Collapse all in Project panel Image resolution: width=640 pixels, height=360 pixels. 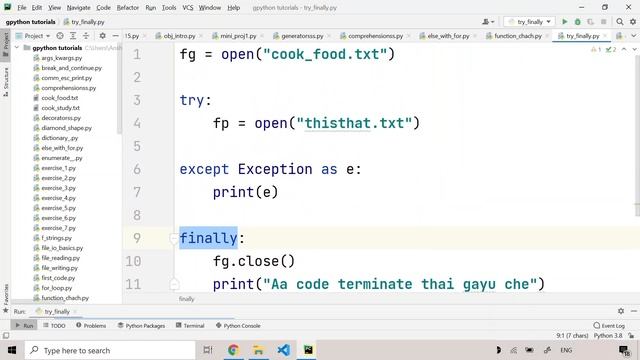coord(86,36)
